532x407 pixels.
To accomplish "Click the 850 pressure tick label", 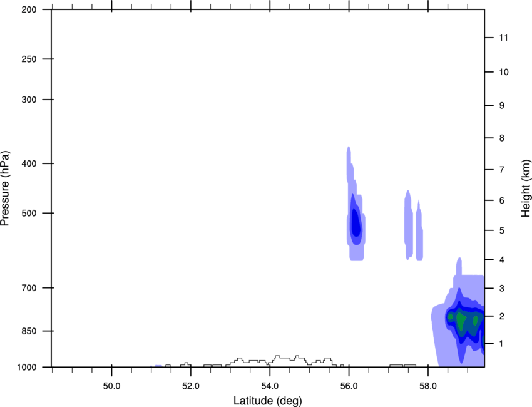I will tap(29, 331).
